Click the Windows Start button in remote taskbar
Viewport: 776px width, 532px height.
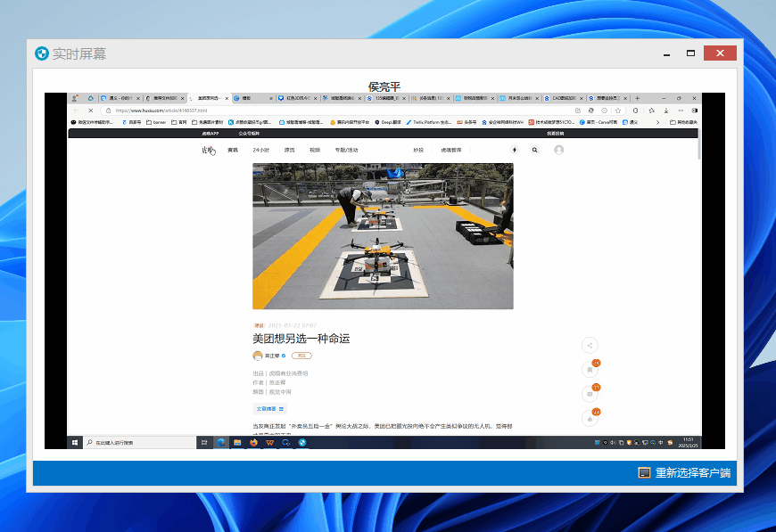(x=74, y=442)
